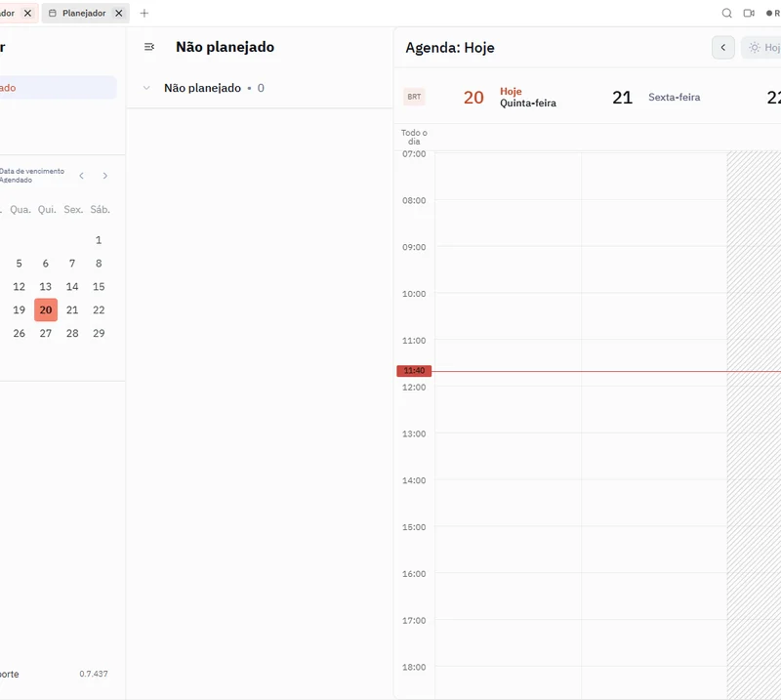Select date 29 in mini calendar
Image resolution: width=781 pixels, height=700 pixels.
pos(99,333)
